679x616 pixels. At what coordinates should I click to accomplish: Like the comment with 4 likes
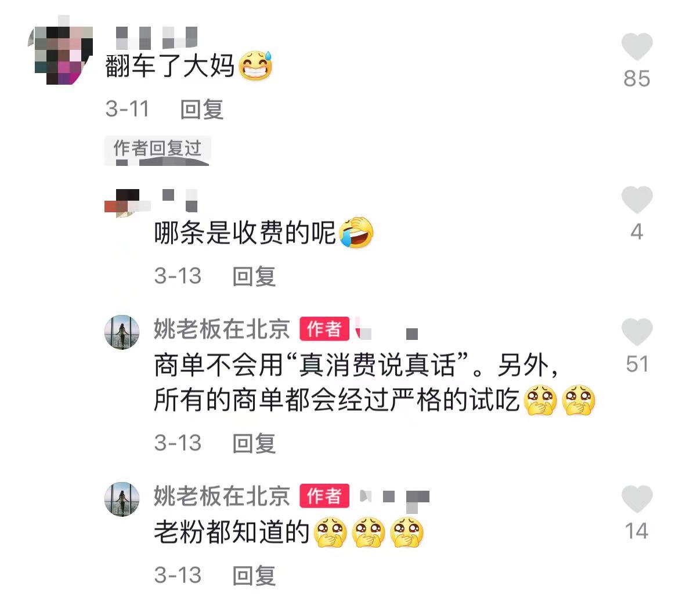[637, 200]
